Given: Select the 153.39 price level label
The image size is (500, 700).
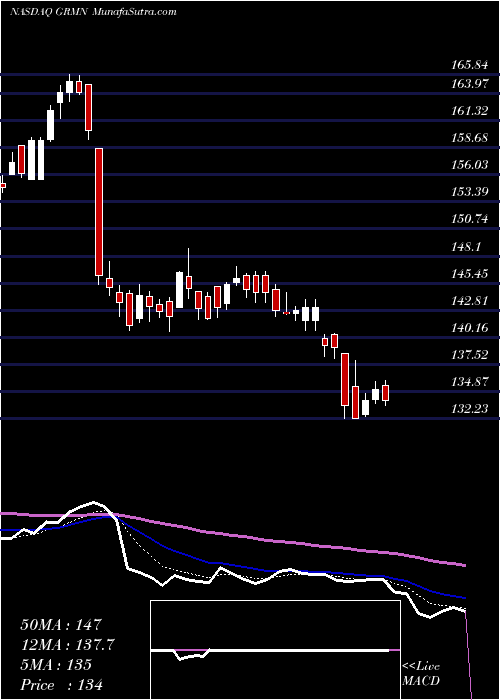Looking at the screenshot, I should tap(468, 192).
